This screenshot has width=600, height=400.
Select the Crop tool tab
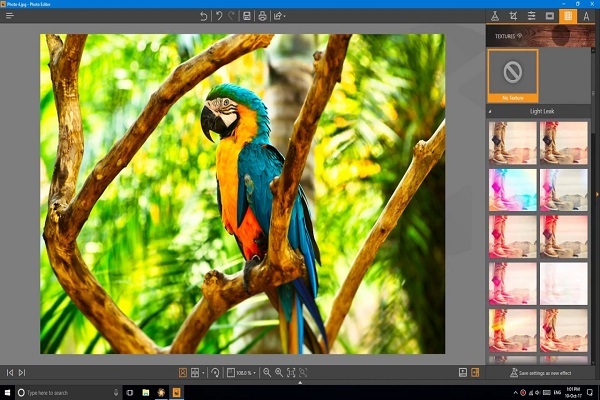513,16
